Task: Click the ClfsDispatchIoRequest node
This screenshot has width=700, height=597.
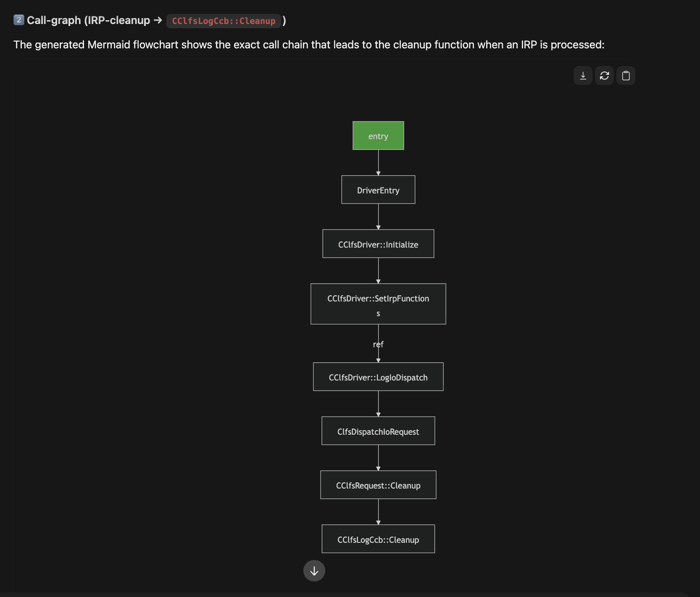Action: tap(378, 431)
